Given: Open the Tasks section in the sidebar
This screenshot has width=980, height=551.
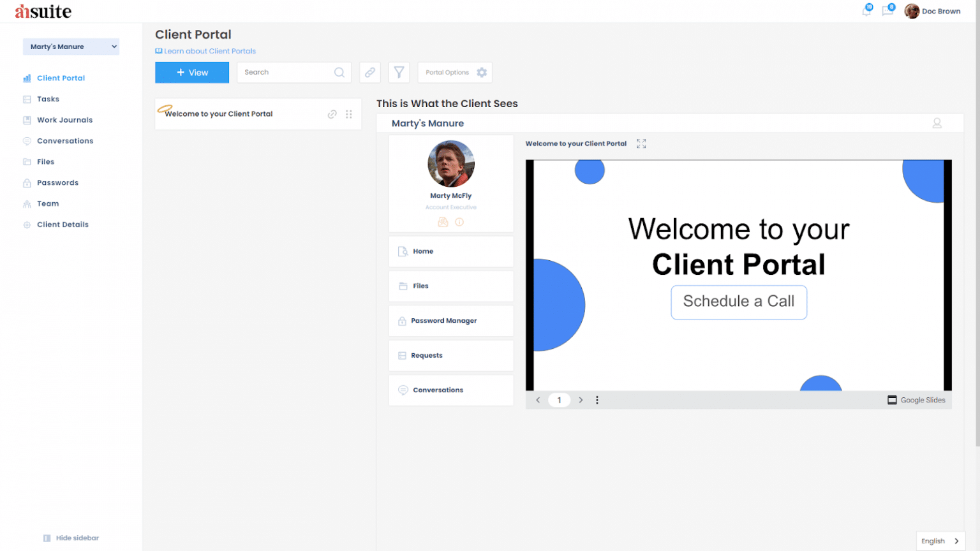Looking at the screenshot, I should tap(48, 99).
